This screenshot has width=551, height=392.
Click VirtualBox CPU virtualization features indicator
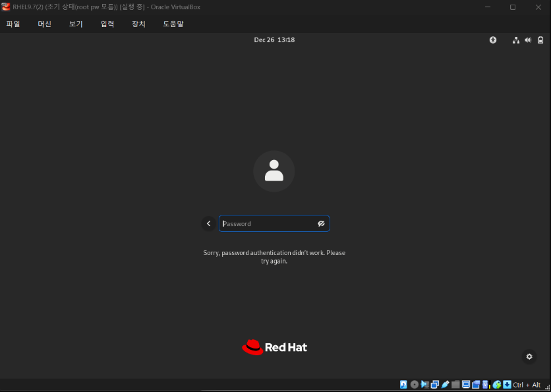(486, 385)
